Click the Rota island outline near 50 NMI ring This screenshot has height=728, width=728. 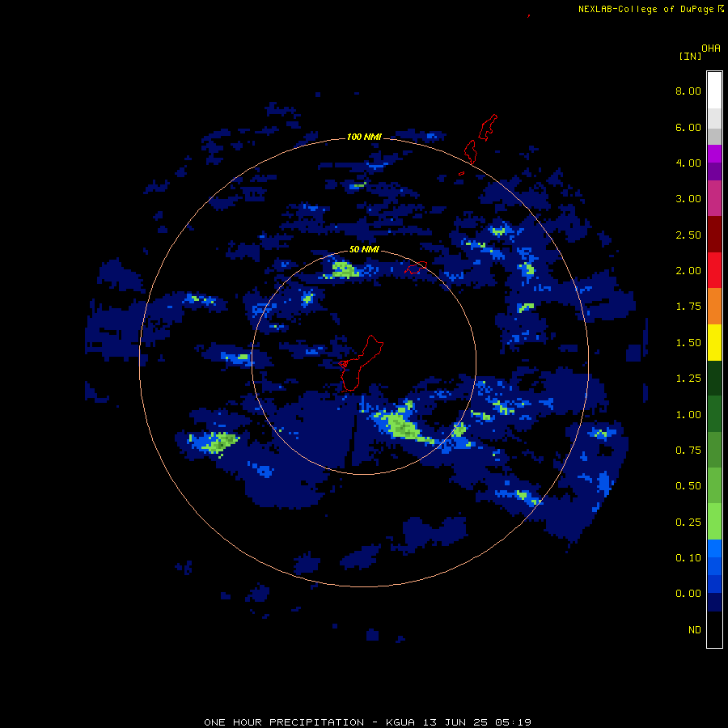[416, 268]
